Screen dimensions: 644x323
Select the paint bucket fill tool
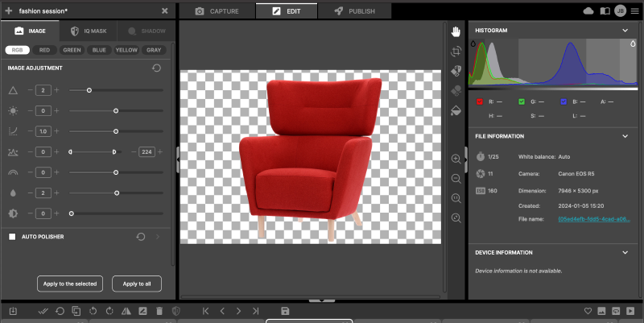456,110
